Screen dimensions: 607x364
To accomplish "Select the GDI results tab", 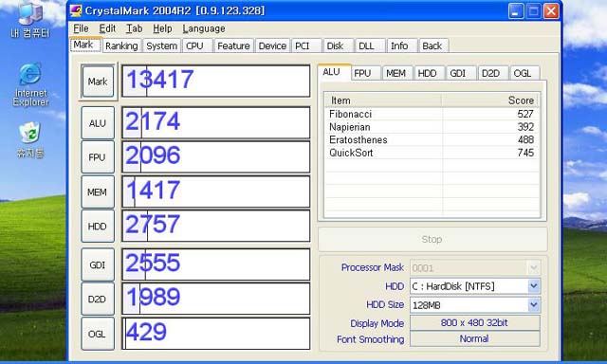I will point(461,73).
